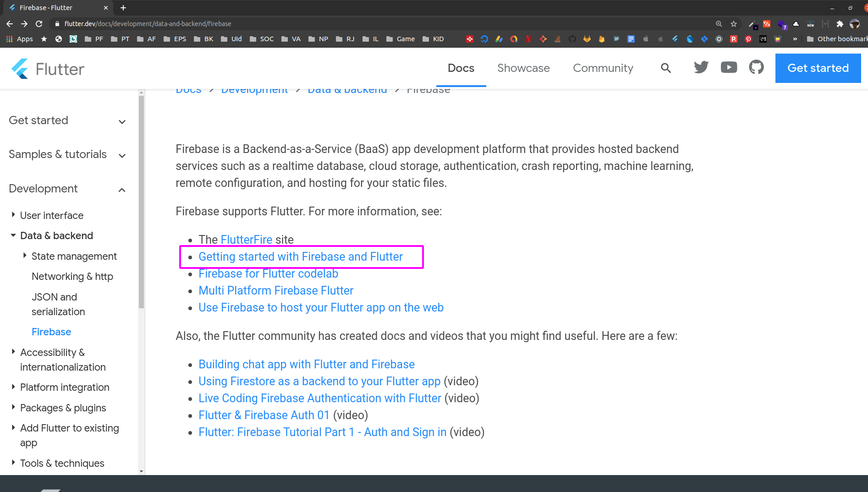Show more bookmarks via chevron overflow
Image resolution: width=868 pixels, height=492 pixels.
pos(795,39)
